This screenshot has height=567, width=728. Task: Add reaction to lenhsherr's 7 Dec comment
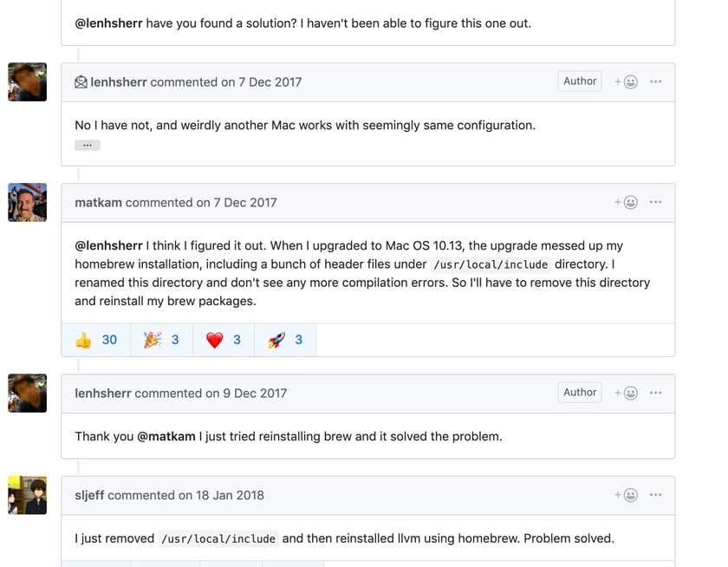tap(626, 81)
